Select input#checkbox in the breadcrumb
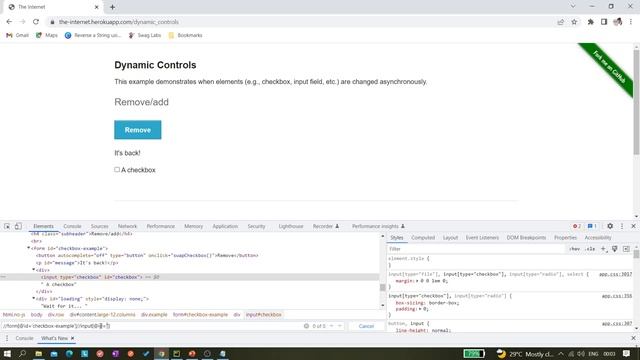This screenshot has width=640, height=360. pyautogui.click(x=264, y=315)
